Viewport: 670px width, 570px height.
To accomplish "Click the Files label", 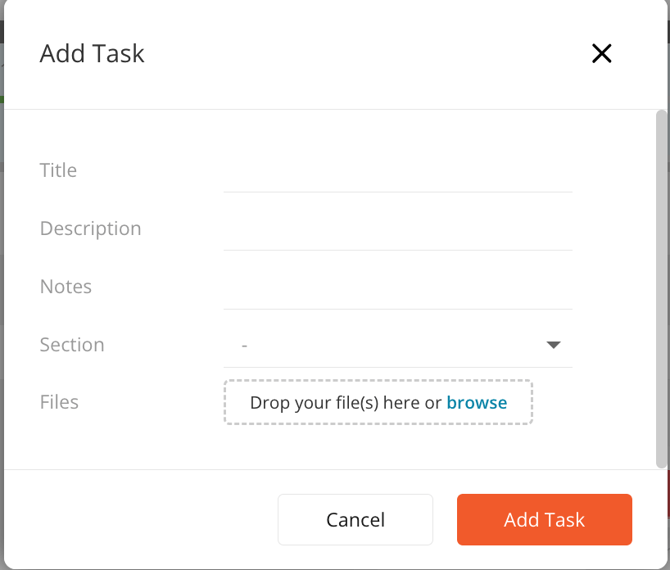I will click(x=59, y=402).
